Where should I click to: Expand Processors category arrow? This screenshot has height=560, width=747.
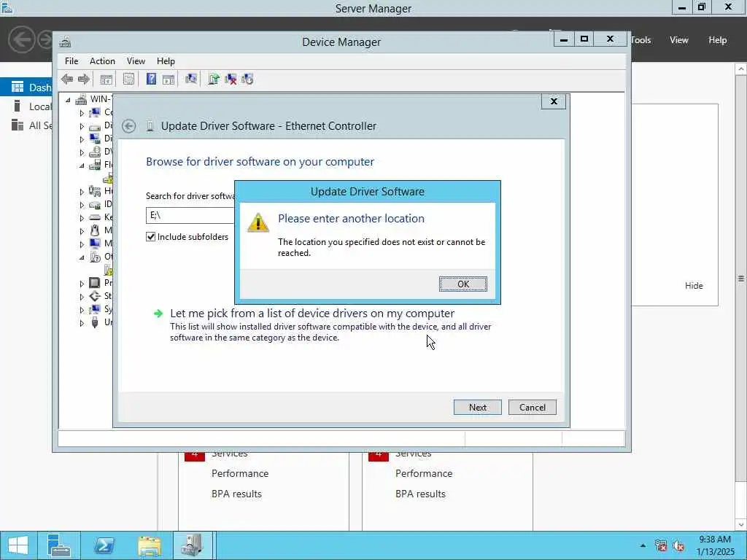[x=82, y=284]
